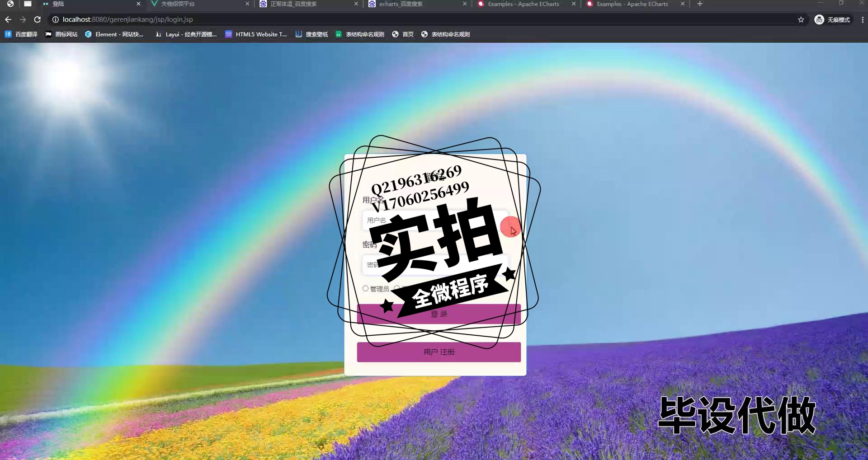Close the last Examples - Apache ECharts tab
The height and width of the screenshot is (460, 868).
tap(683, 4)
